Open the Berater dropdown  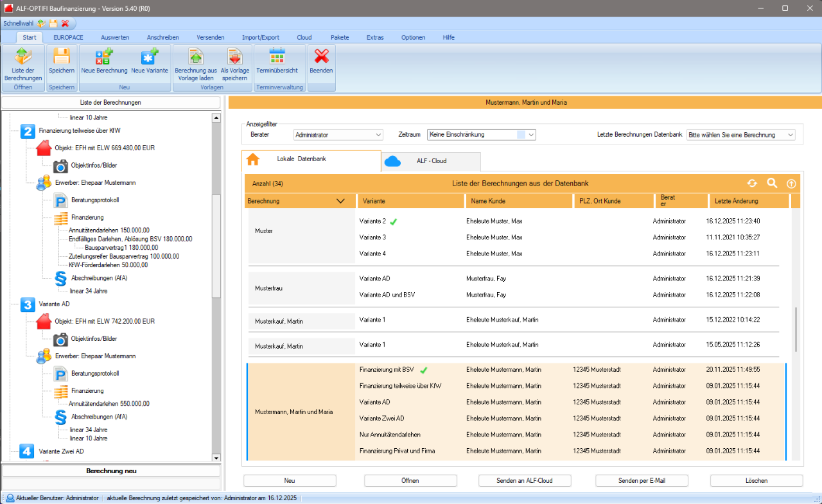pos(378,135)
